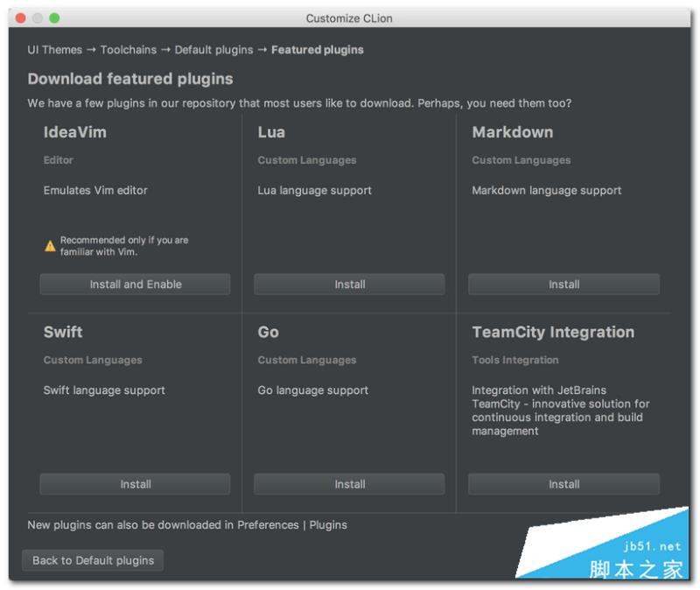Jump to the Toolchains breadcrumb step
700x590 pixels.
[129, 50]
